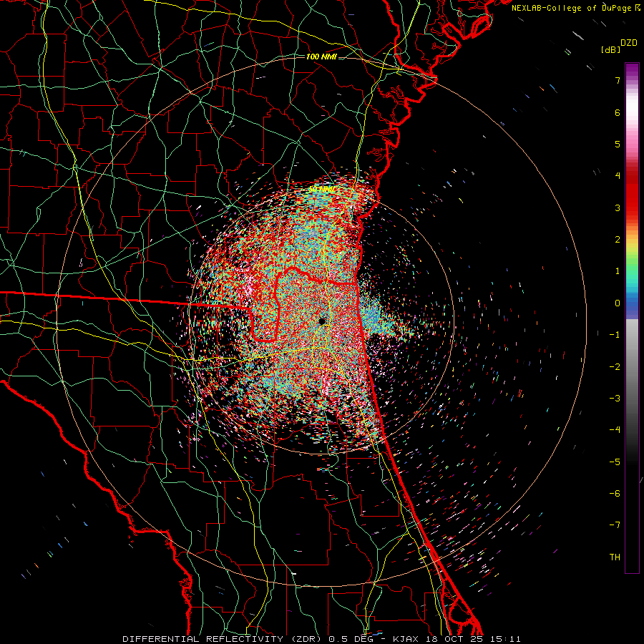
Task: Click the DZD legend title
Action: coord(629,43)
